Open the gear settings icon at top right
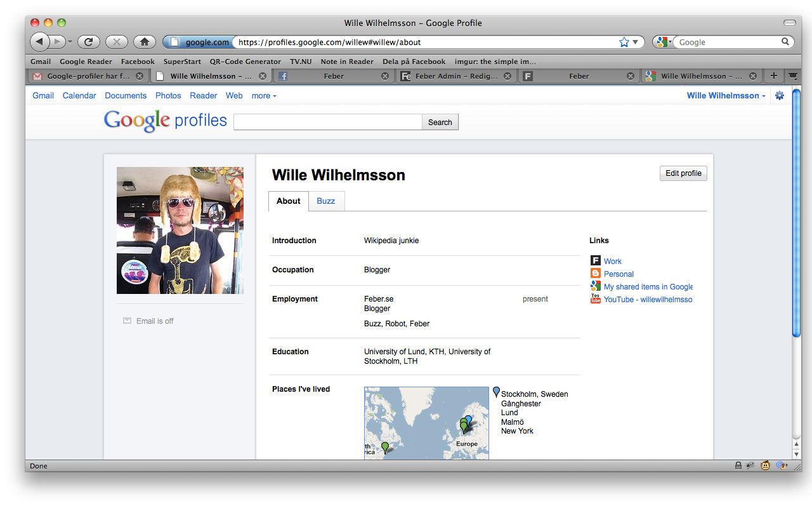Image resolution: width=812 pixels, height=506 pixels. point(779,95)
